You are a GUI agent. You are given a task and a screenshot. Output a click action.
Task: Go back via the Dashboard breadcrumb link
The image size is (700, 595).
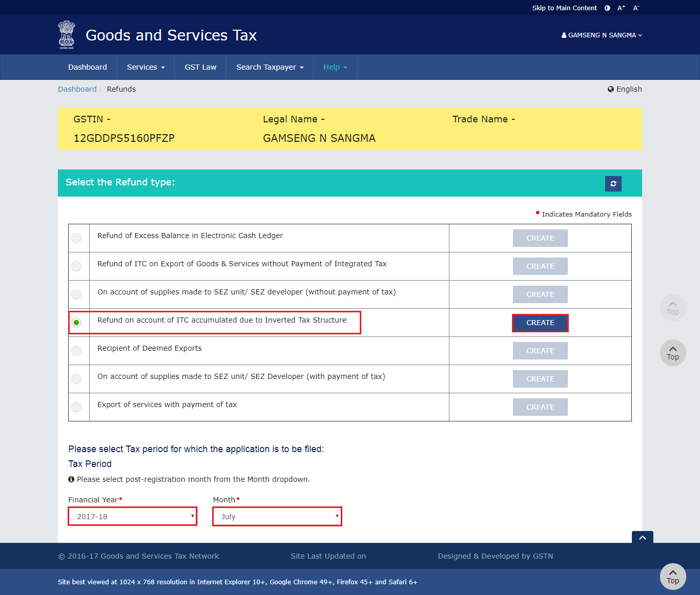tap(77, 89)
